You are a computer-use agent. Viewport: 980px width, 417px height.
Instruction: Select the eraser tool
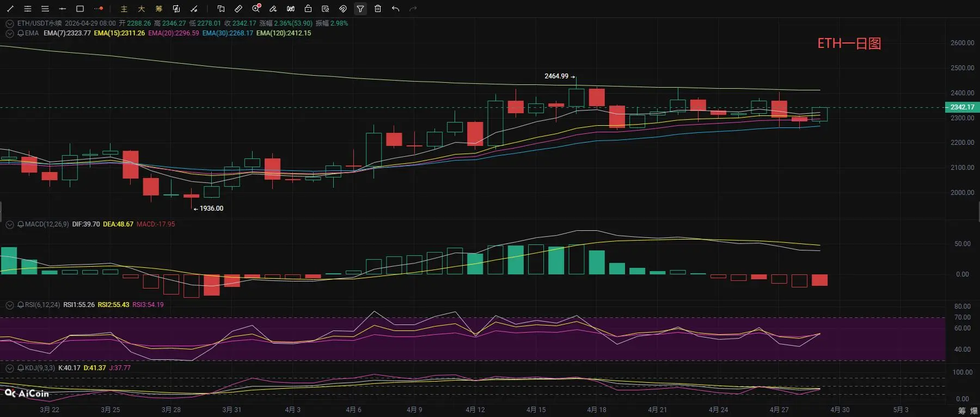[x=273, y=9]
